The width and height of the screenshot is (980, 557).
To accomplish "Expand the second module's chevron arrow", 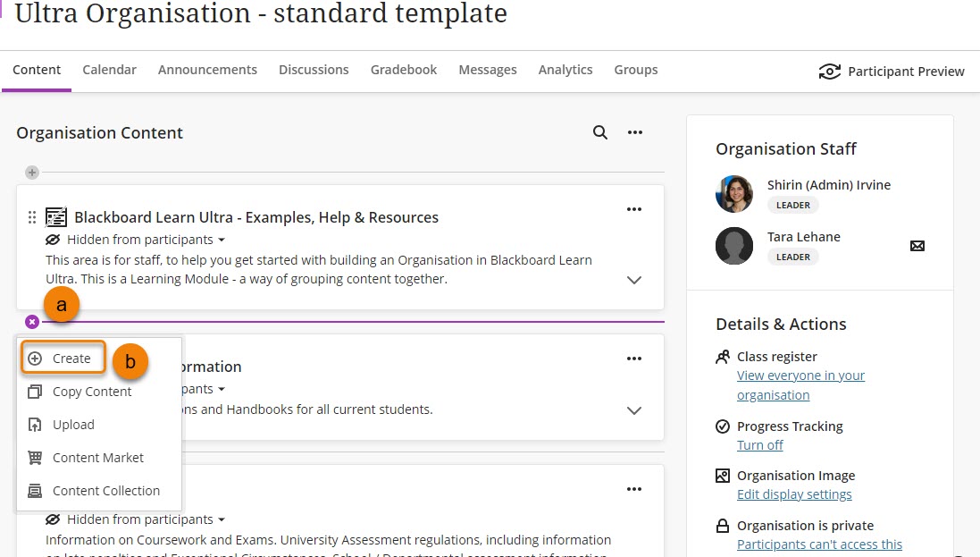I will pos(634,410).
